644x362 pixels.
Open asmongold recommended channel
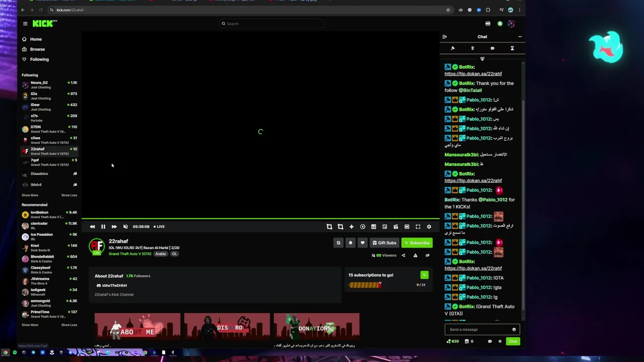click(x=49, y=303)
